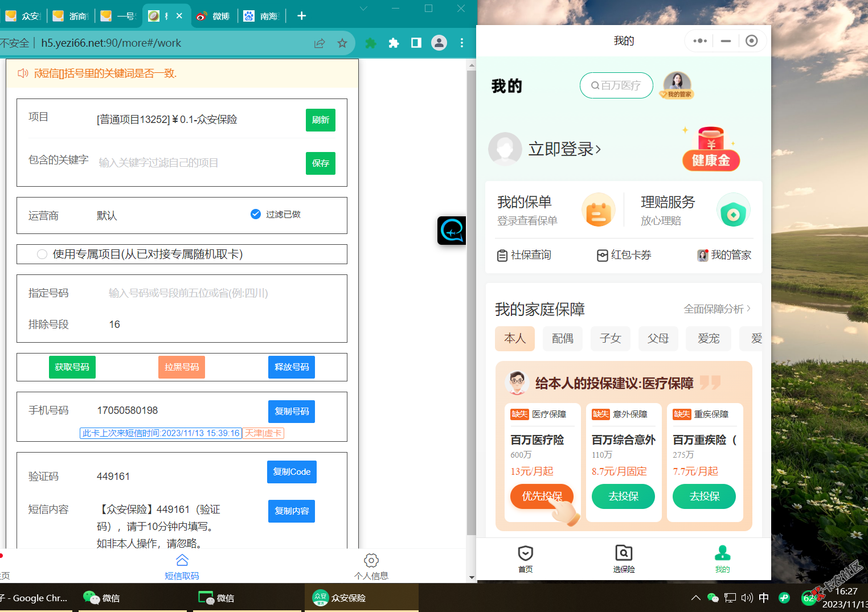Open the 首页 bottom nav icon
This screenshot has width=868, height=612.
[x=525, y=559]
